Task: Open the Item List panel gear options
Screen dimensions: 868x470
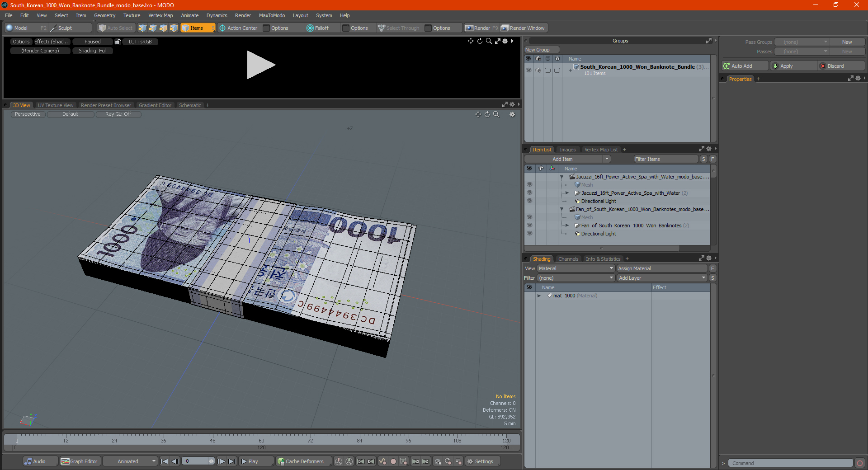Action: click(709, 149)
